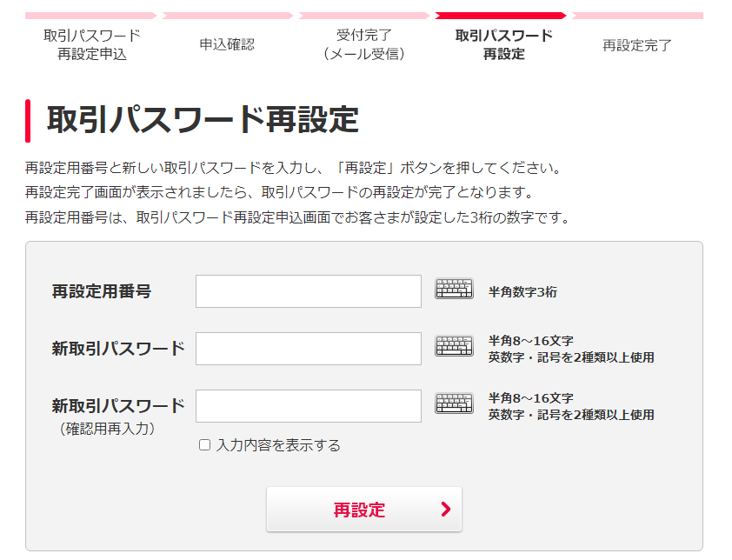Enable the 入力内容を表示する checkbox
The width and height of the screenshot is (732, 560).
tap(205, 445)
